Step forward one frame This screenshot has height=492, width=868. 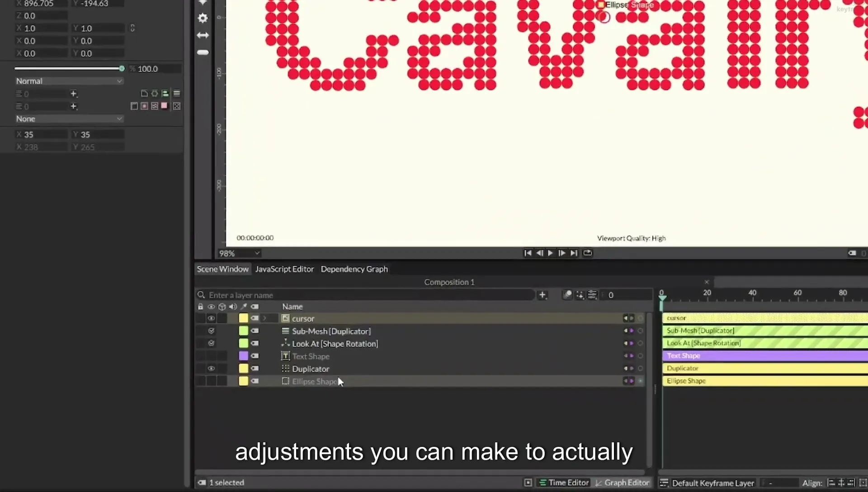[x=562, y=253]
